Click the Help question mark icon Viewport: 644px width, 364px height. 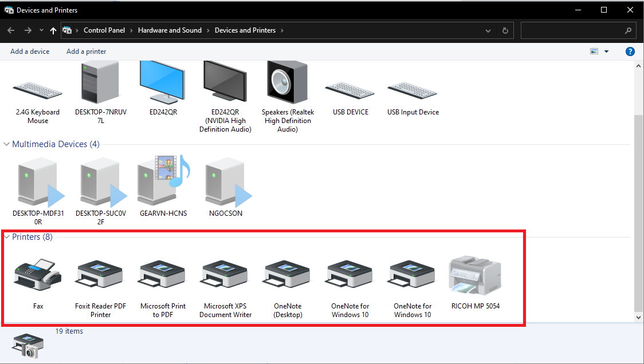pyautogui.click(x=630, y=52)
